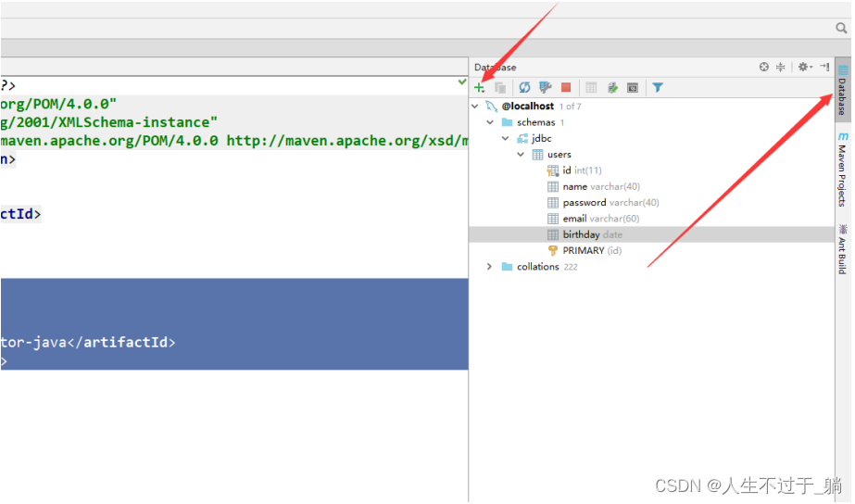Click the Collapse All icon in Database panel

[x=780, y=67]
